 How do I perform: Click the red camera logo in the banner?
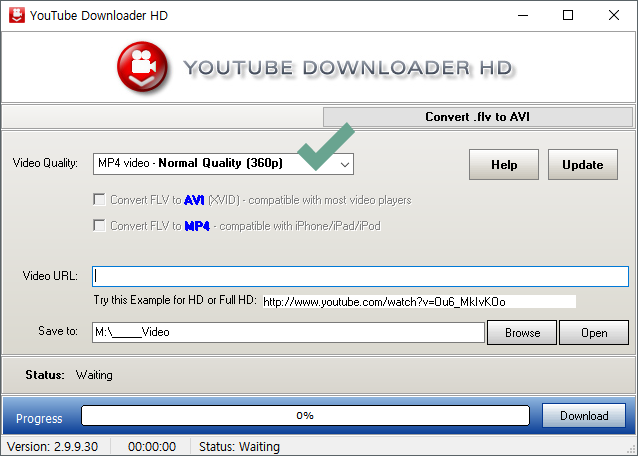click(142, 66)
